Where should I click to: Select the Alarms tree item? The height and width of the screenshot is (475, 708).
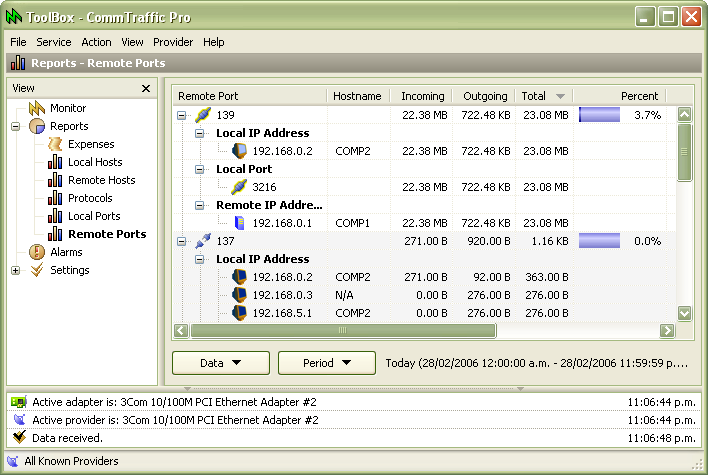[66, 252]
